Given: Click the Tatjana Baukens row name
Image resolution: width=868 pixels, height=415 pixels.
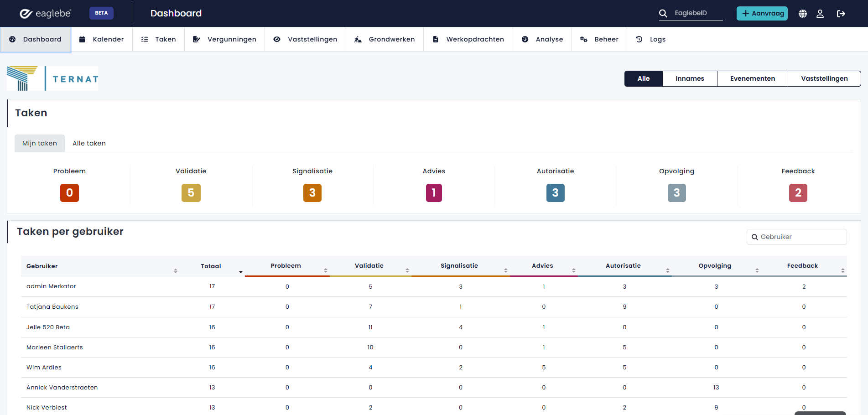Looking at the screenshot, I should click(x=52, y=307).
